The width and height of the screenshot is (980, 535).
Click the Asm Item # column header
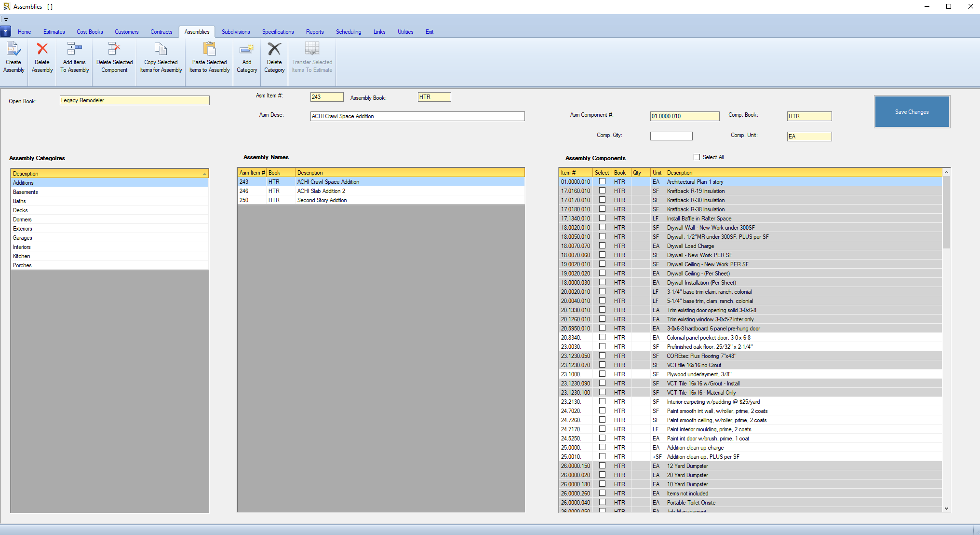pyautogui.click(x=252, y=173)
